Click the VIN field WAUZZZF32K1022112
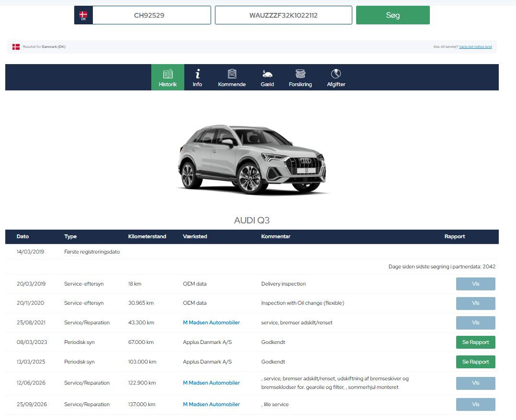This screenshot has height=420, width=516. 283,15
